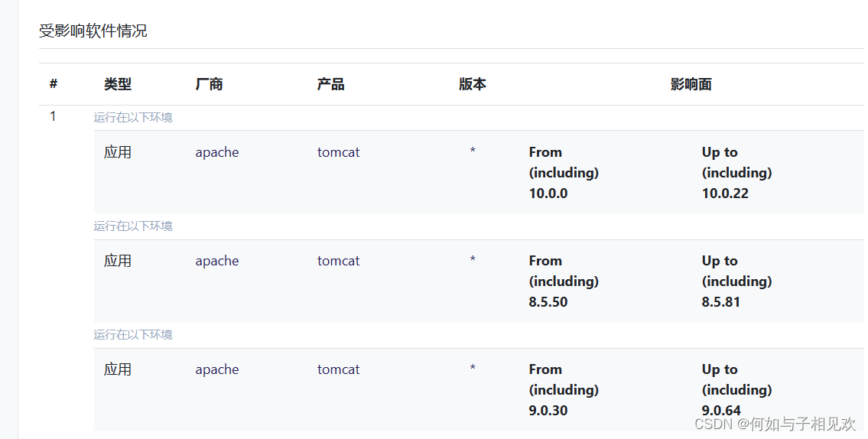Select the 类型 column header

(117, 84)
